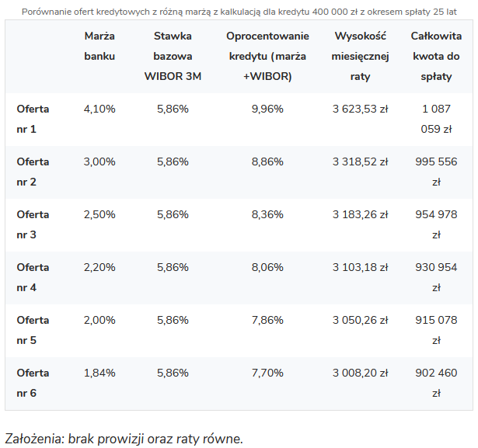This screenshot has width=478, height=448.
Task: Click the 3 623,53 zł monthly payment
Action: click(x=360, y=109)
